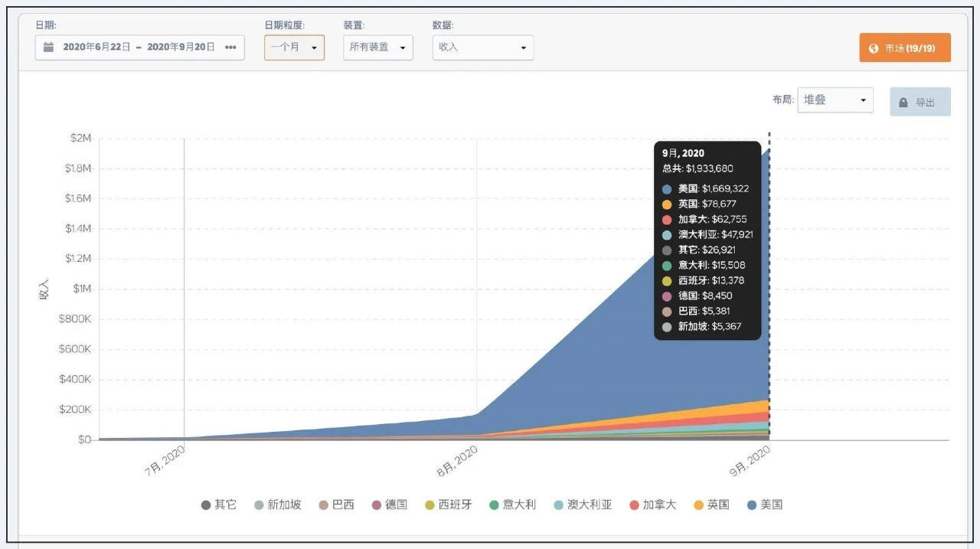Open the 日期粒度 一个月 dropdown

294,47
